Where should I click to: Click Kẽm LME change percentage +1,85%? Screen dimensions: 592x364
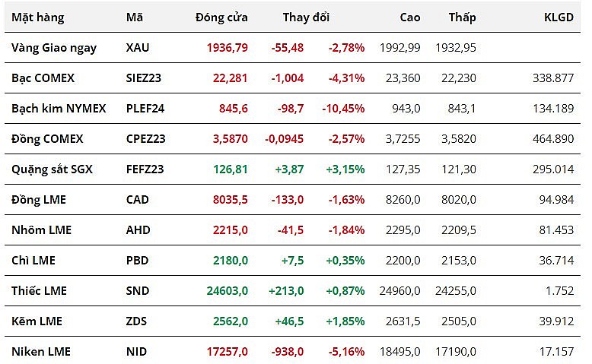click(x=346, y=321)
